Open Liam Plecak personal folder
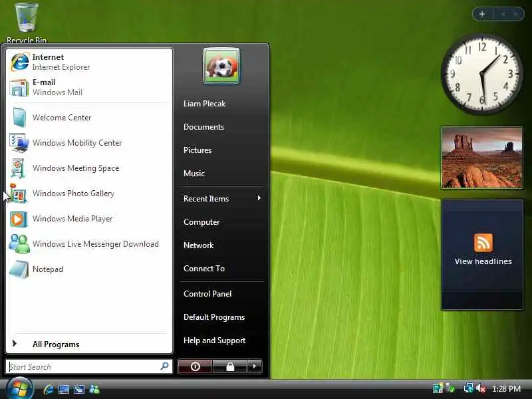The height and width of the screenshot is (399, 532). pos(221,104)
